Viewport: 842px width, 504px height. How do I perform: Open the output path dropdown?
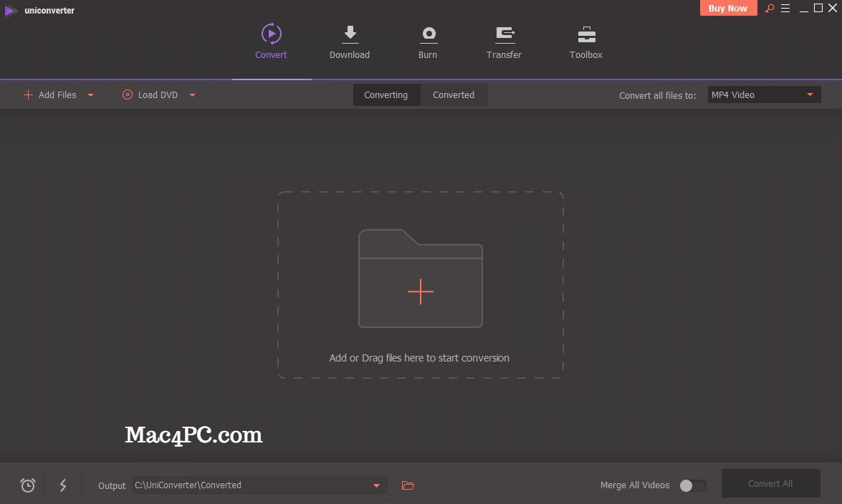click(376, 486)
